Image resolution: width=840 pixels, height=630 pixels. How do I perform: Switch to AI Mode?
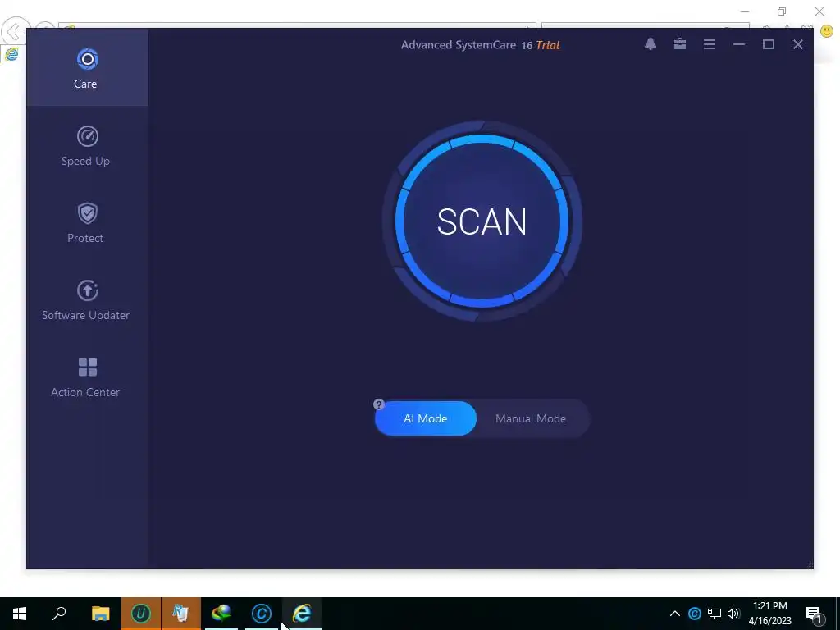coord(426,418)
